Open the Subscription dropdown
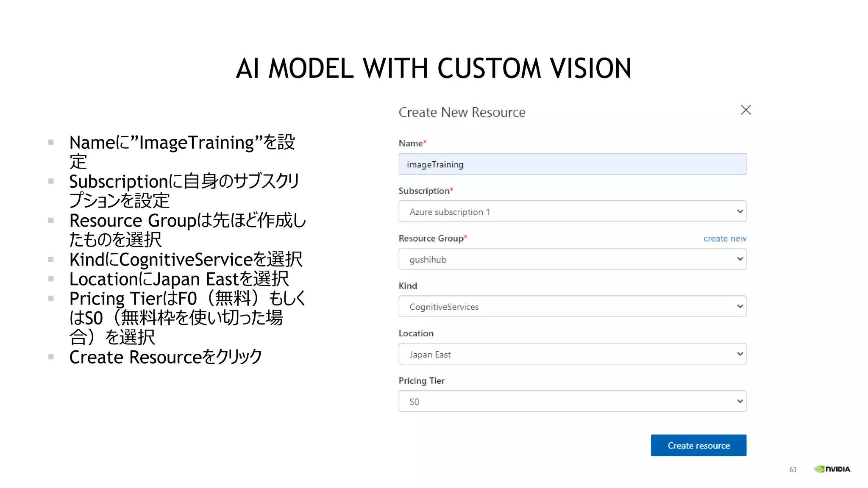868x488 pixels. (x=572, y=211)
